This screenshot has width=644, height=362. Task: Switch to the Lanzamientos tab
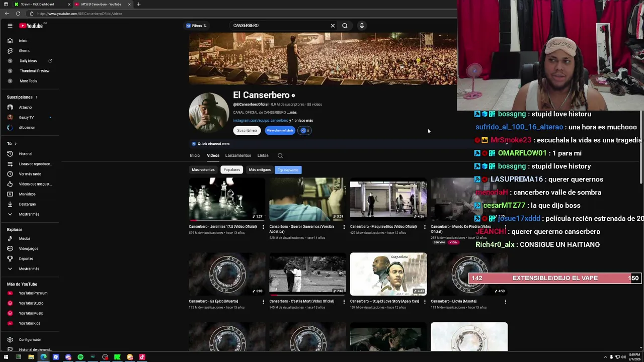click(238, 156)
